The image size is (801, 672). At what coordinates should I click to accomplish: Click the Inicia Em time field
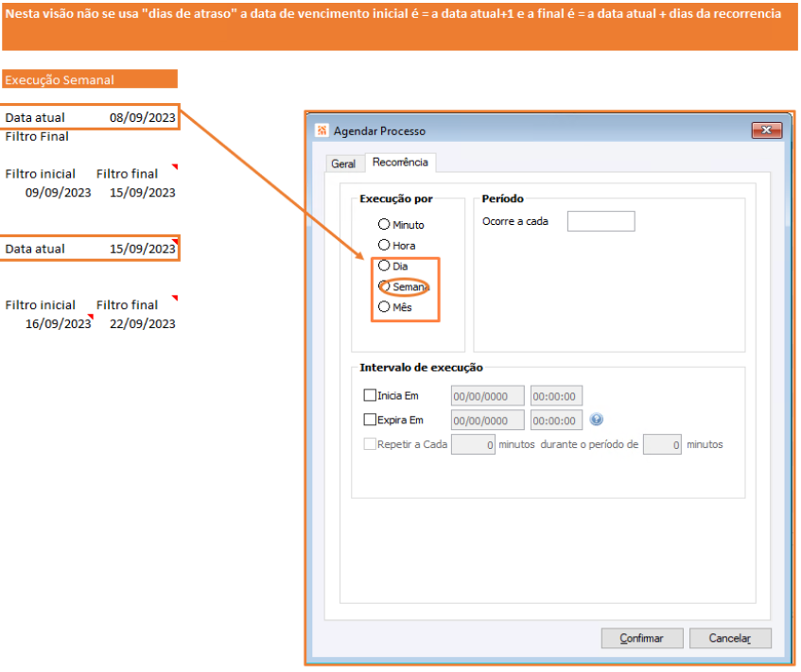(556, 396)
